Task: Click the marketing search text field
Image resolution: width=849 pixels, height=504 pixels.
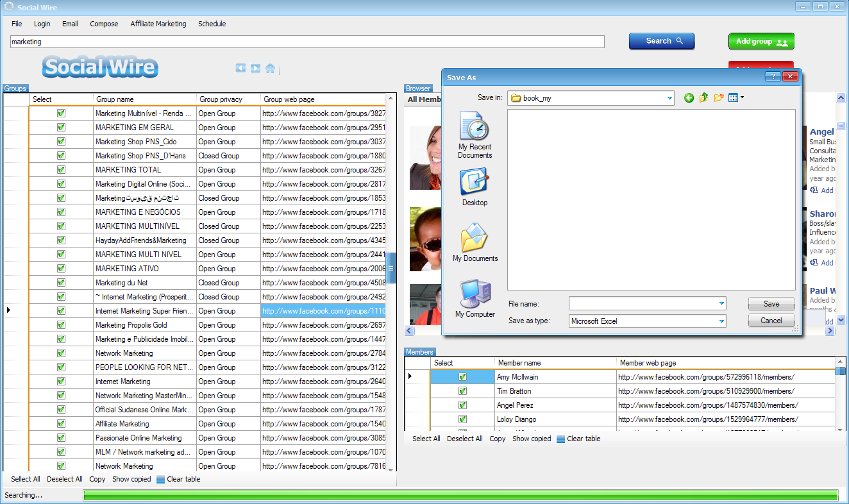Action: 307,42
